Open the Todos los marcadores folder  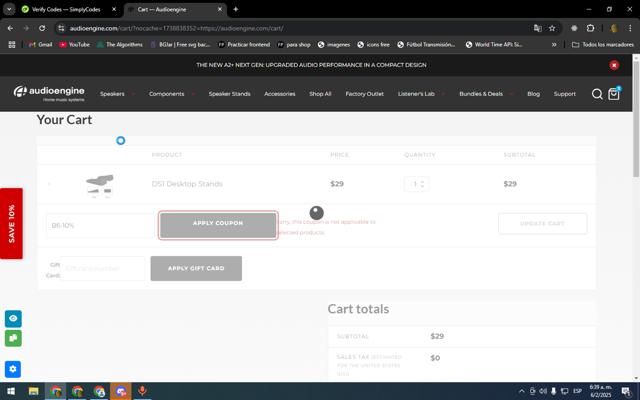tap(602, 44)
